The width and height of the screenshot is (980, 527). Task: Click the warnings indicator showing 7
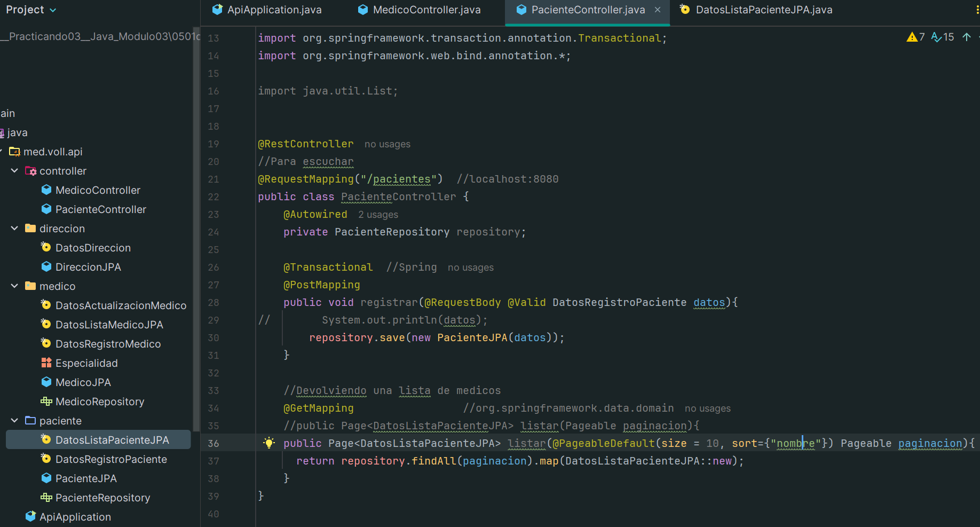pos(916,37)
